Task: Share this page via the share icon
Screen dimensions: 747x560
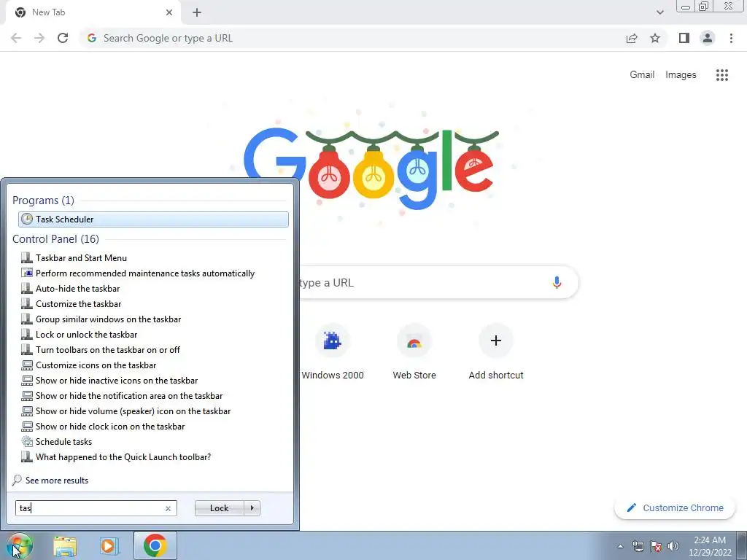Action: [x=632, y=38]
